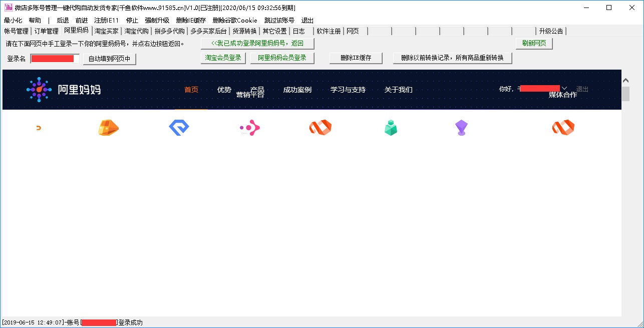Open the 订单管理 tab
This screenshot has height=328, width=644.
pyautogui.click(x=47, y=31)
